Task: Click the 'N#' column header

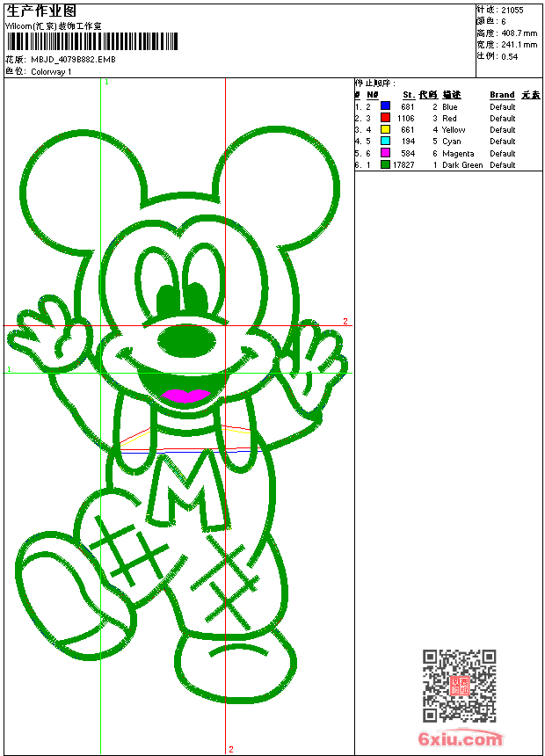Action: coord(373,95)
